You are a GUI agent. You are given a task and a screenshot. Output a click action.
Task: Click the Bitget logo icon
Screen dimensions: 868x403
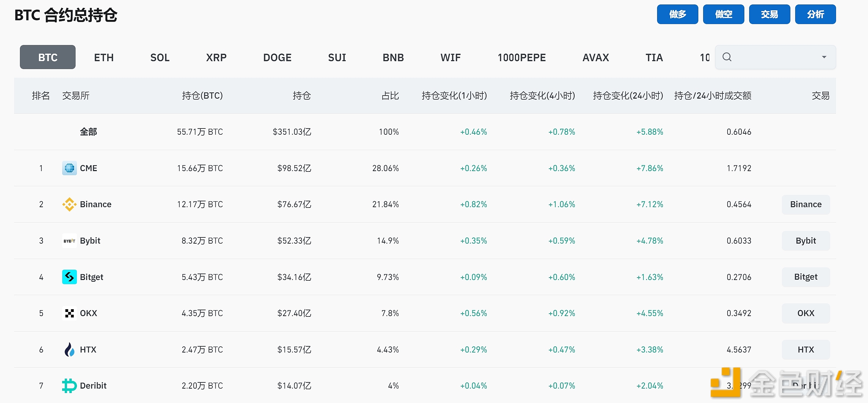(69, 277)
